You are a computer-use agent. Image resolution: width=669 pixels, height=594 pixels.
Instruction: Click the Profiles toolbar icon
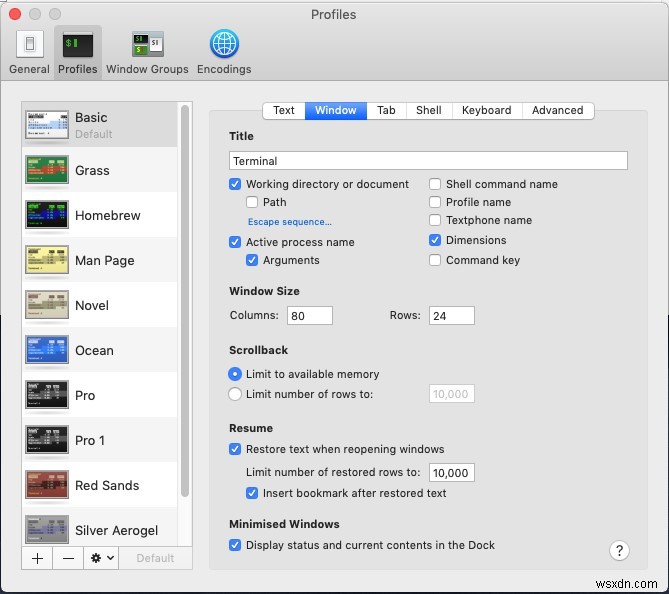78,52
